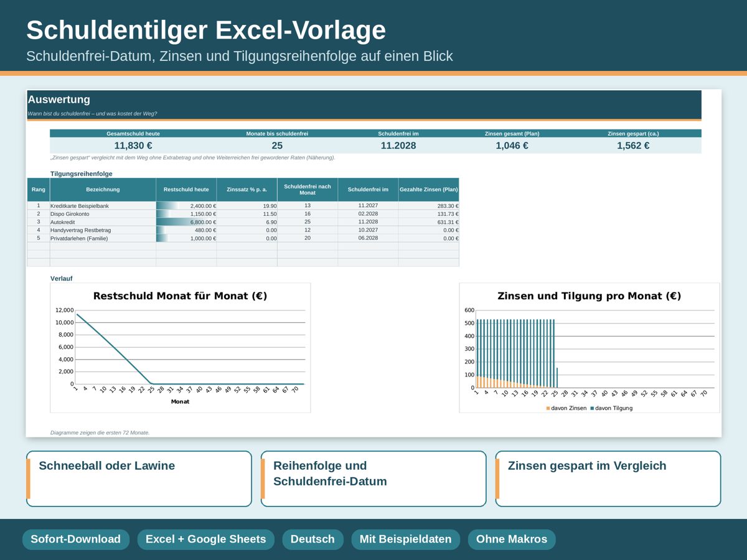The image size is (747, 560).
Task: Click the Tilgungsreihenfolge section heading
Action: [x=82, y=174]
